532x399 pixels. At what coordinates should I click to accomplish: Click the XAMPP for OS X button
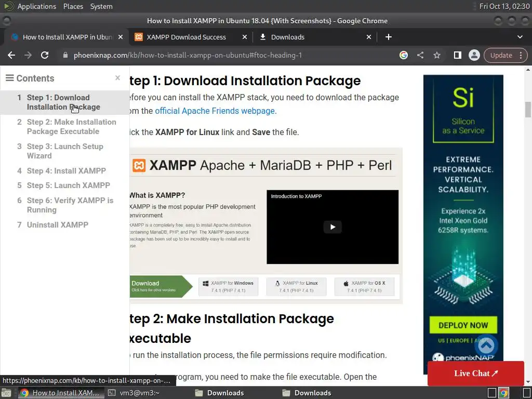tap(364, 287)
